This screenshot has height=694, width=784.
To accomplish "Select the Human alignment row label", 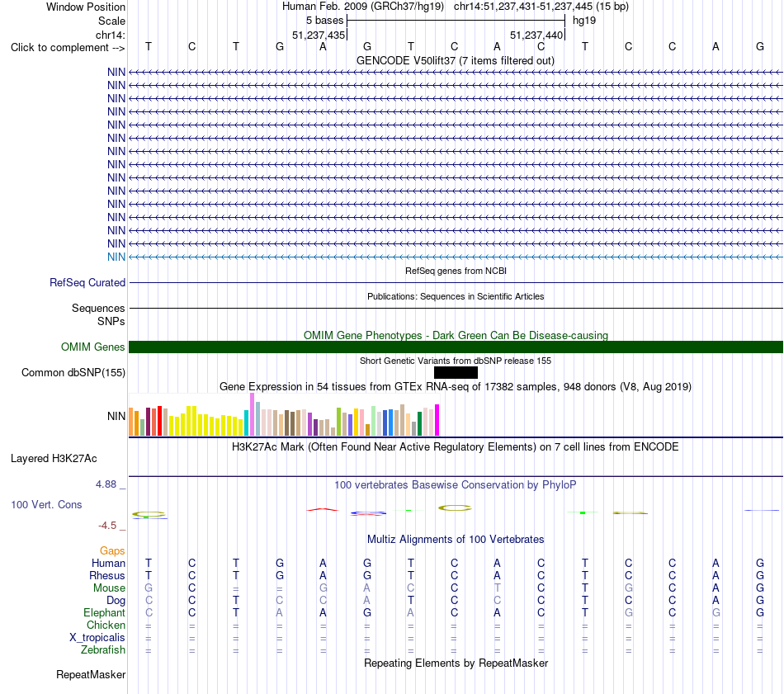I will 108,563.
